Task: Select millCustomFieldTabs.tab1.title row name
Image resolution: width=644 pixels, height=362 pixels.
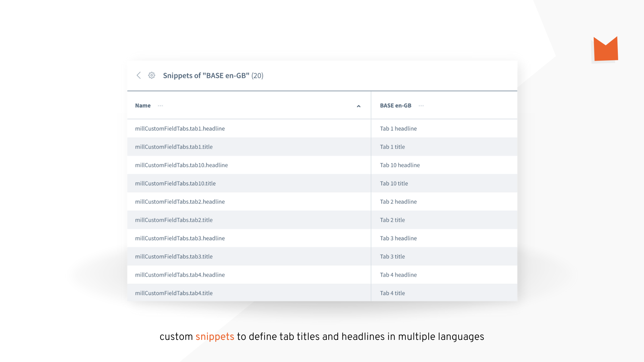Action: point(174,147)
